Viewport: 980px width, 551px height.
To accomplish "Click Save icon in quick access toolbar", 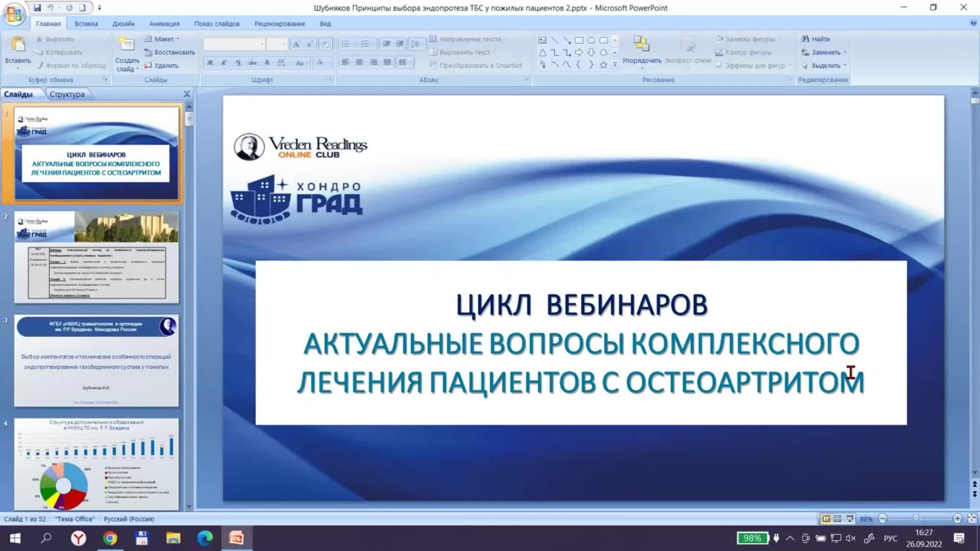I will [37, 8].
